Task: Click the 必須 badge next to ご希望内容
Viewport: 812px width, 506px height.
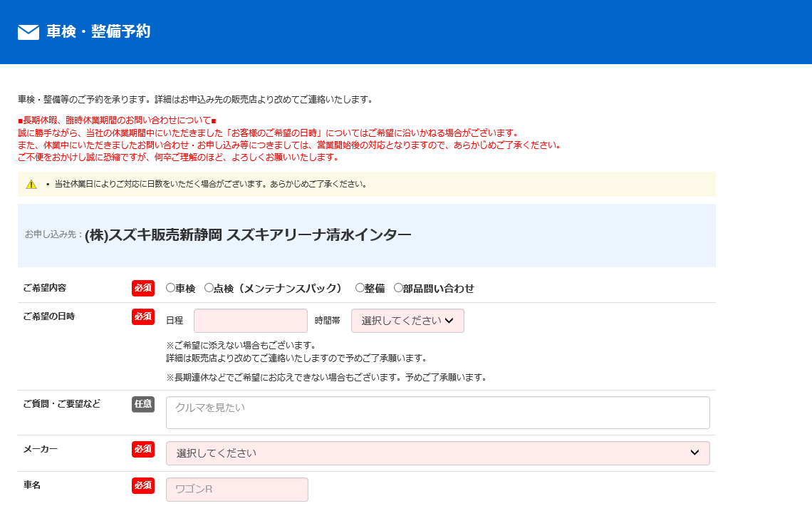Action: coord(143,288)
